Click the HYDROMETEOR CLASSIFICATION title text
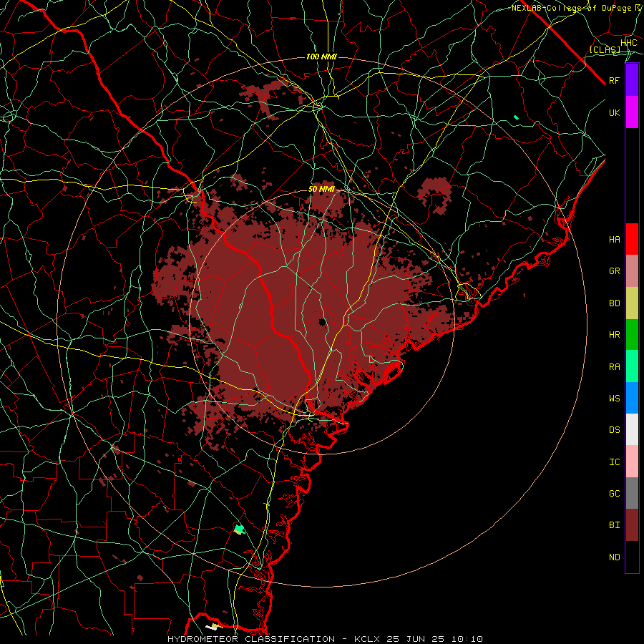Image resolution: width=644 pixels, height=644 pixels. [251, 639]
